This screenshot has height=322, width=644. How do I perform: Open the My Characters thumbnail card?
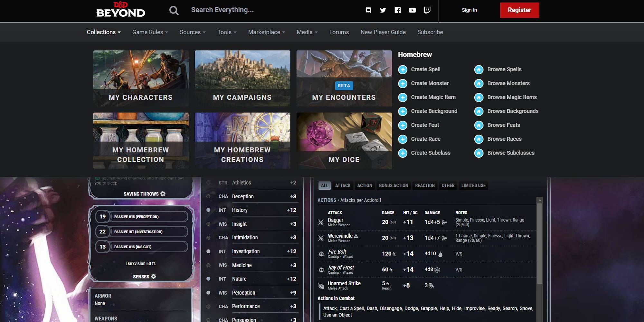click(141, 78)
